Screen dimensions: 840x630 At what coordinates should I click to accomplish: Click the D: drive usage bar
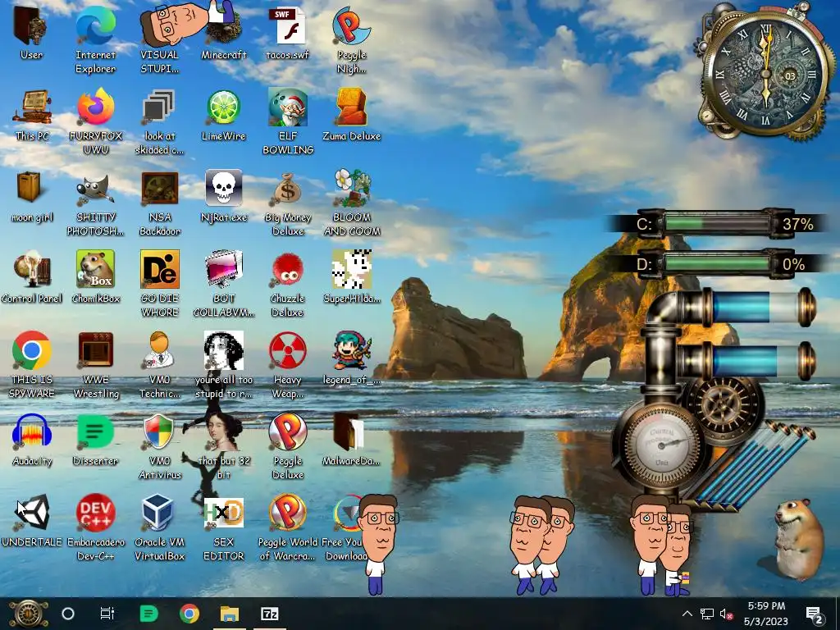[716, 263]
